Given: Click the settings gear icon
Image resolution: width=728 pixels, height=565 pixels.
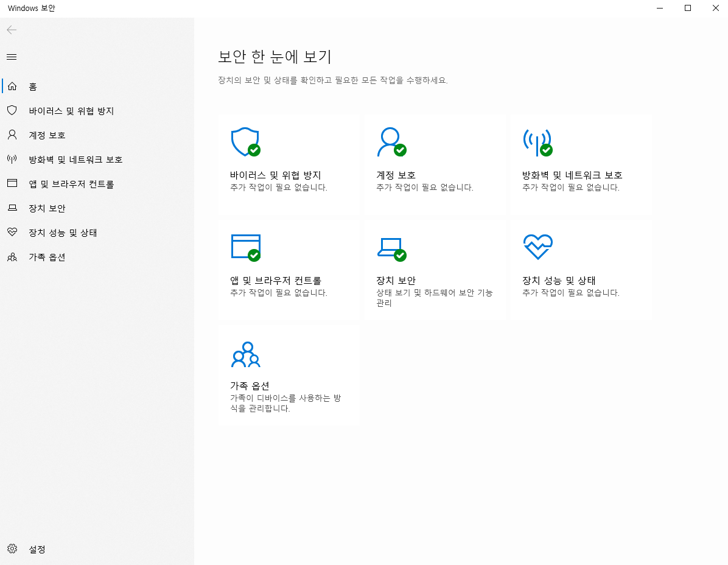Looking at the screenshot, I should point(12,549).
